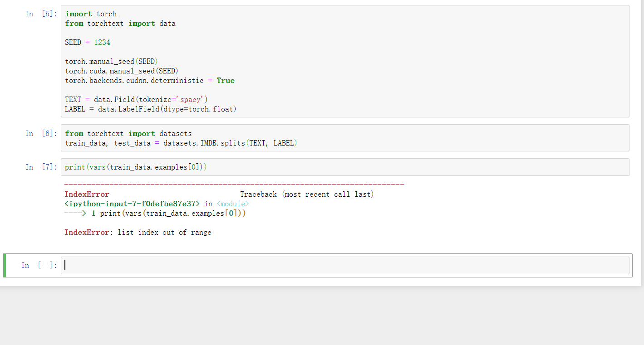
Task: Click the green selection bar of active cell
Action: [5, 265]
